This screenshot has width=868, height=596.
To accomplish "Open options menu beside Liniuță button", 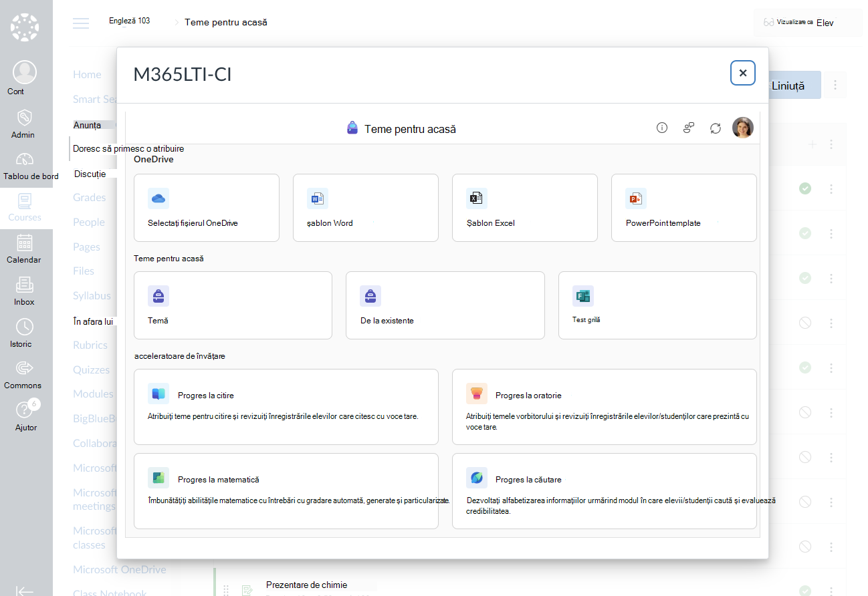I will pos(835,86).
